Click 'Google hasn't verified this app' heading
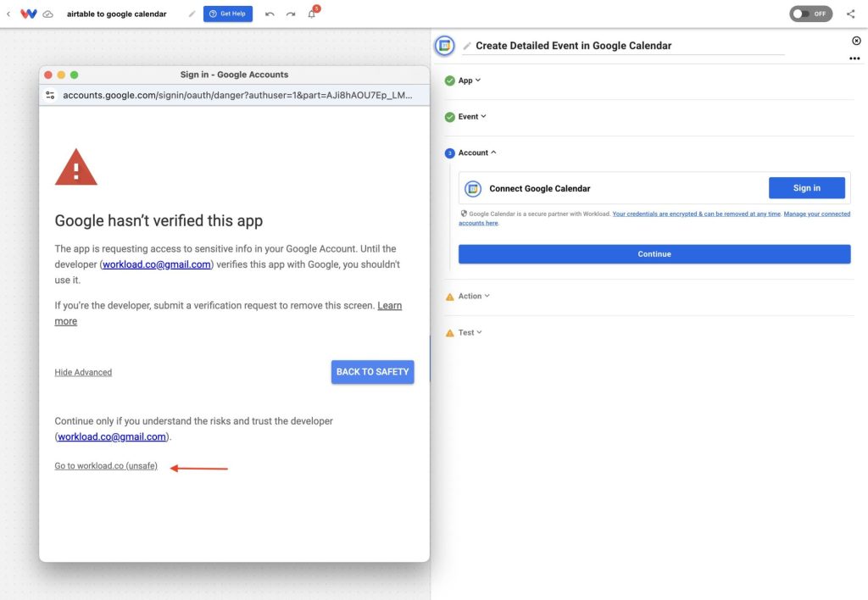868x600 pixels. click(159, 221)
